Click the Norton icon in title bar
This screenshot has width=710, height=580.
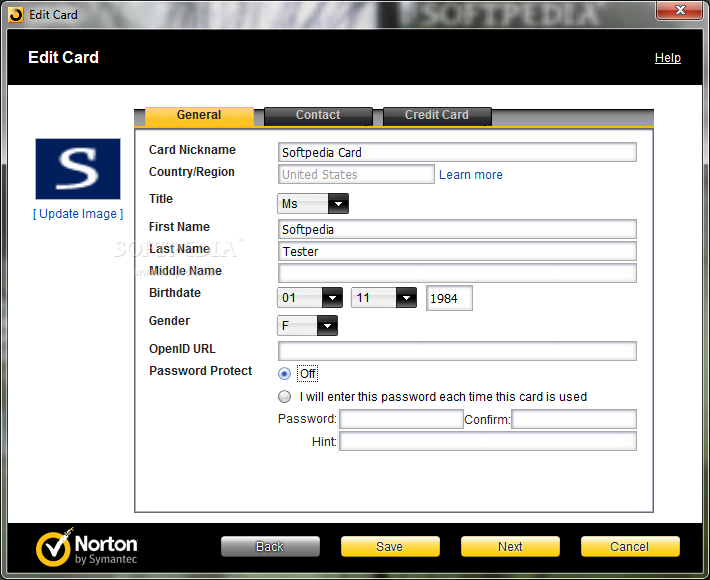[16, 15]
